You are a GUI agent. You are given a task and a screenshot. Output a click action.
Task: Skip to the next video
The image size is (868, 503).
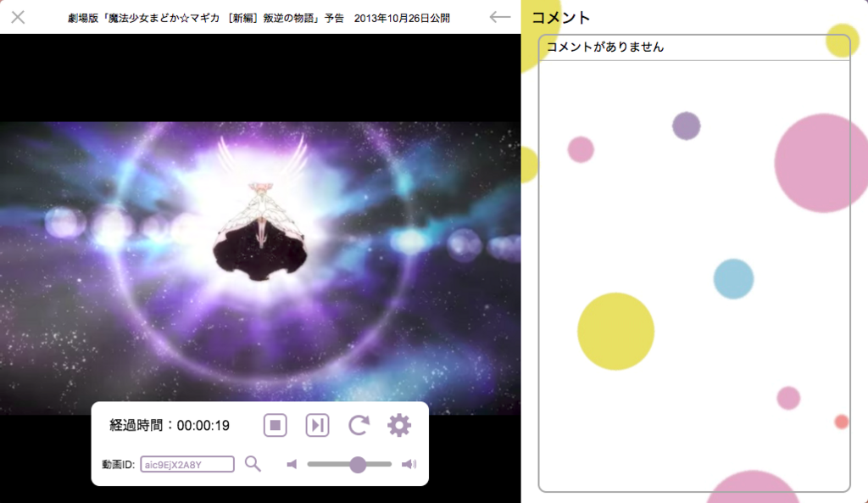(x=317, y=426)
